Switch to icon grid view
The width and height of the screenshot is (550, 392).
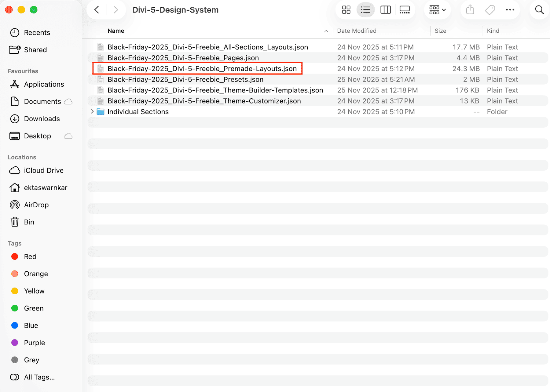pos(346,9)
